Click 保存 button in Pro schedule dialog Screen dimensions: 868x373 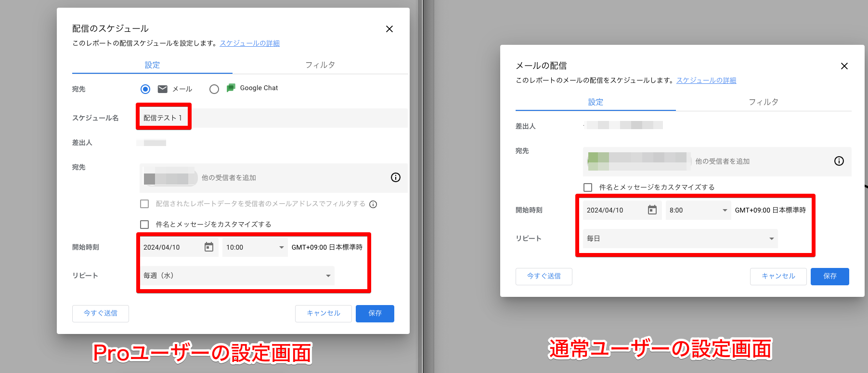[x=375, y=313]
